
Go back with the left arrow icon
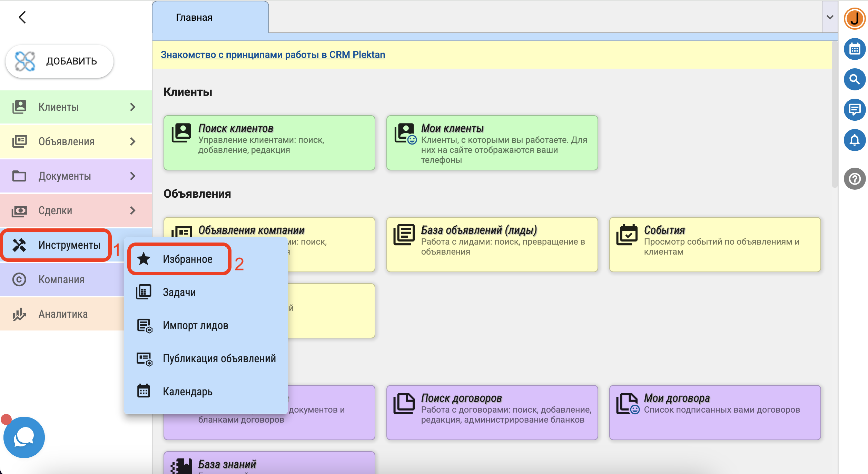pos(22,17)
